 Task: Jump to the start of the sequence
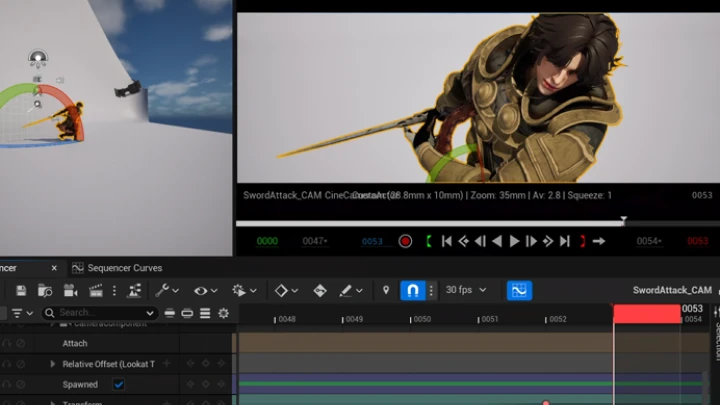tap(446, 241)
